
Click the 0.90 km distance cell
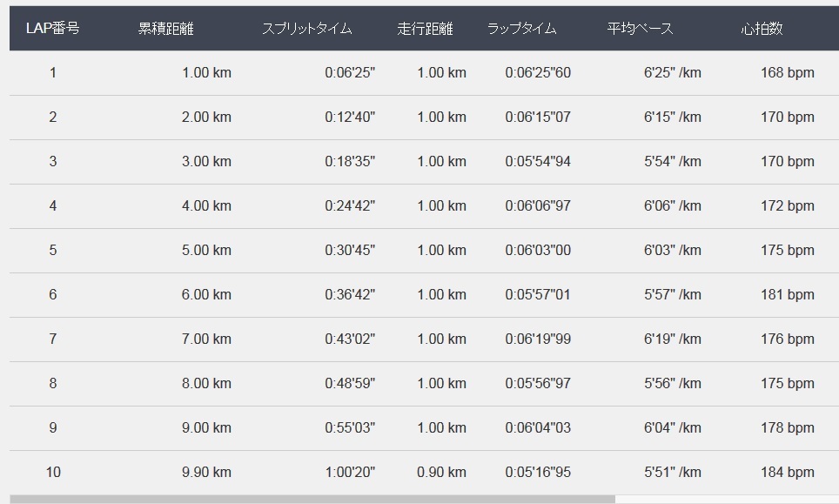[x=441, y=472]
